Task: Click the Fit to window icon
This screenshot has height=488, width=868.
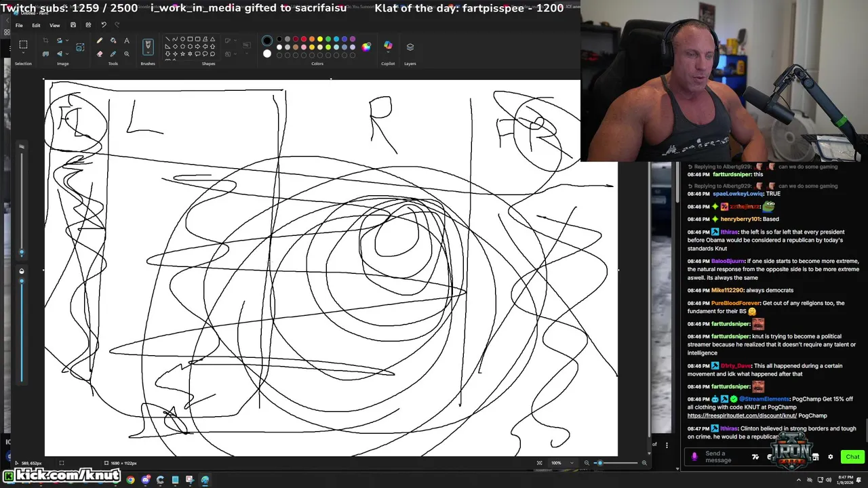Action: pyautogui.click(x=539, y=463)
